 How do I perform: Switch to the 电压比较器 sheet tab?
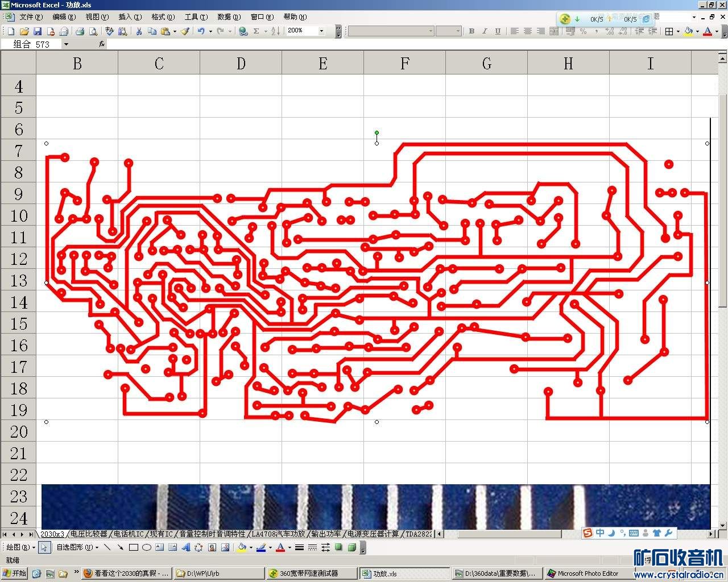point(89,534)
